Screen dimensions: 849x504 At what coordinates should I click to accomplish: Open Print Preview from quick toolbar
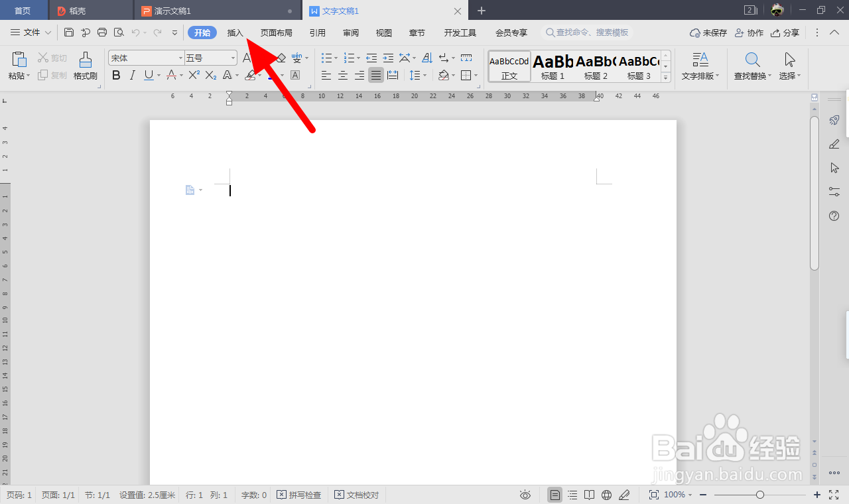pyautogui.click(x=119, y=32)
